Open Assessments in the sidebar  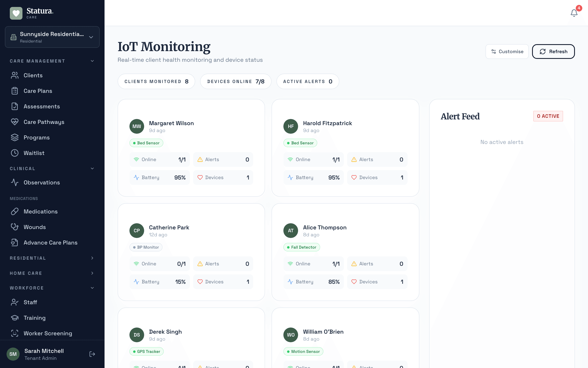[x=52, y=106]
